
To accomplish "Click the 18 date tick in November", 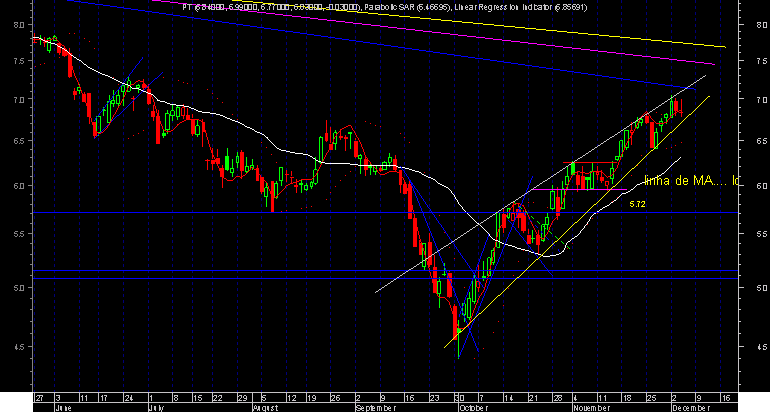I will pos(627,398).
